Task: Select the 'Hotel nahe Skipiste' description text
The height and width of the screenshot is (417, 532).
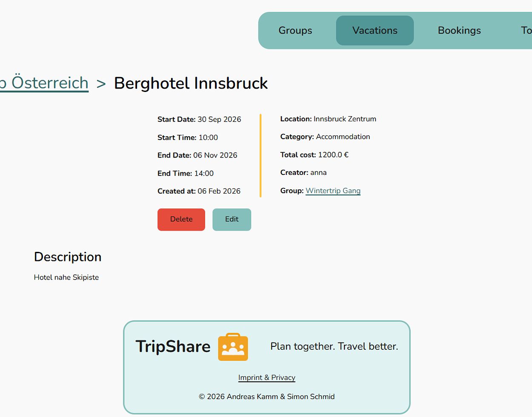Action: point(66,277)
